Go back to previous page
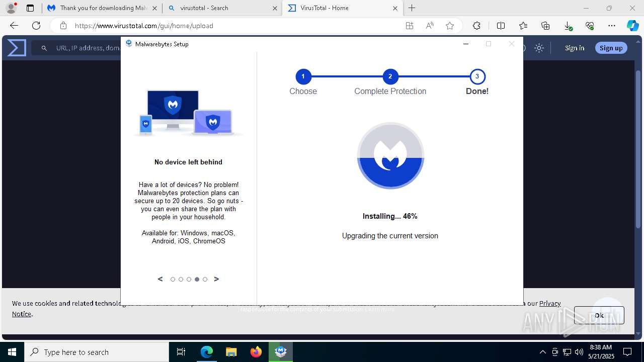 [14, 26]
